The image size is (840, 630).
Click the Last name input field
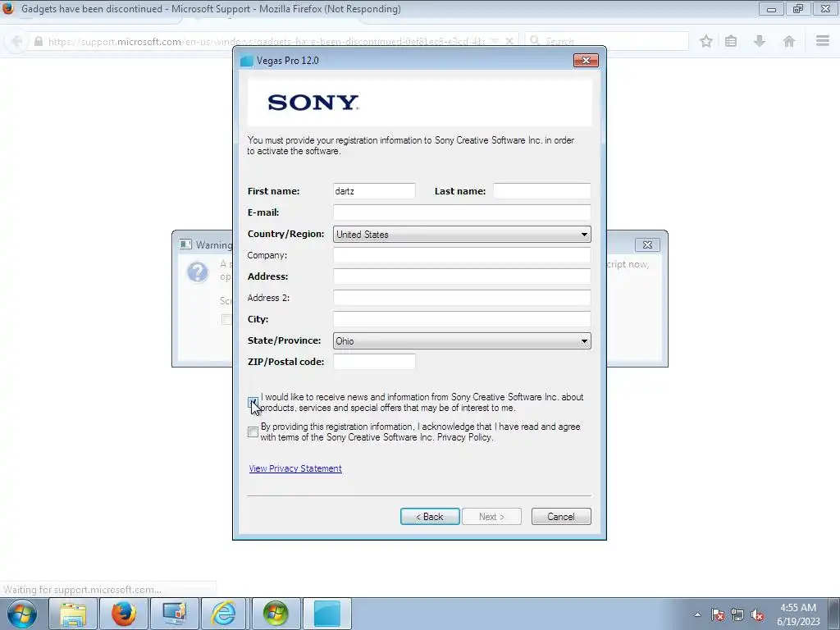coord(541,190)
